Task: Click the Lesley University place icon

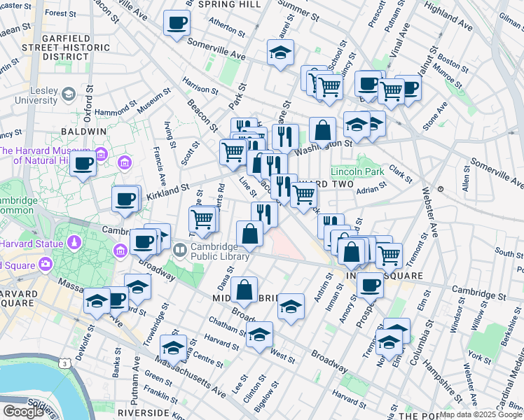Action: pyautogui.click(x=69, y=94)
